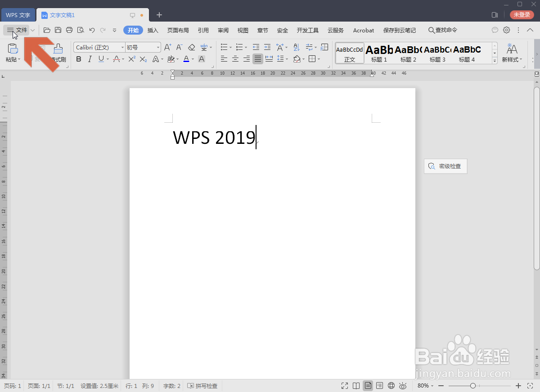Open the font color tool
Screen dimensions: 540x392
pos(186,59)
